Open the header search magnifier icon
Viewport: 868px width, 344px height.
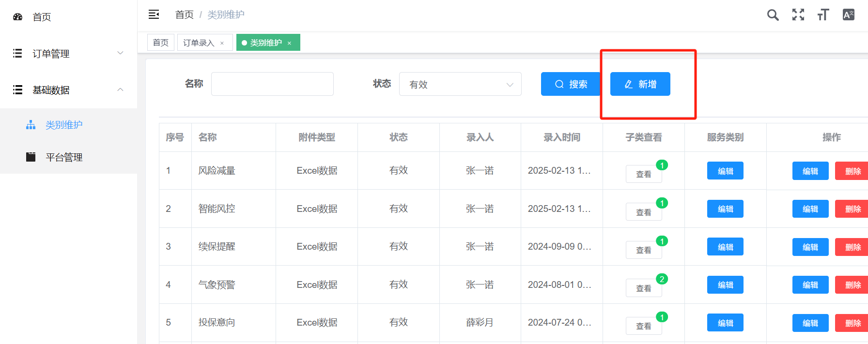point(773,15)
